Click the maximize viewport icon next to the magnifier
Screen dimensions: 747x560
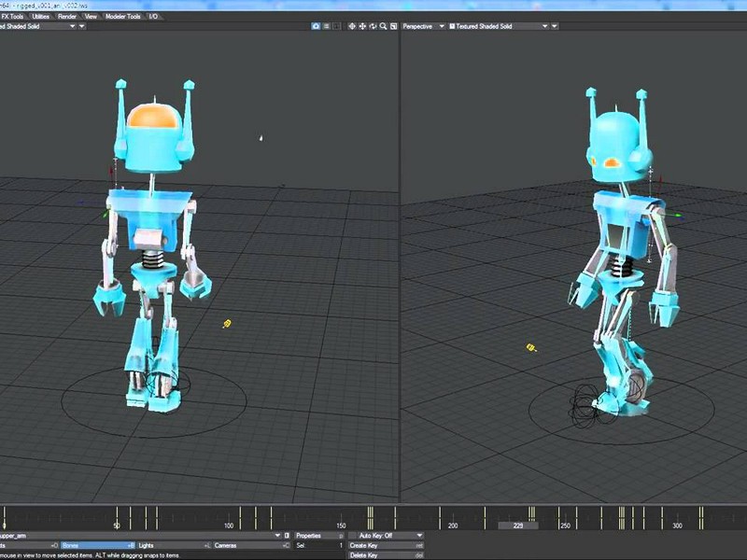coord(392,26)
